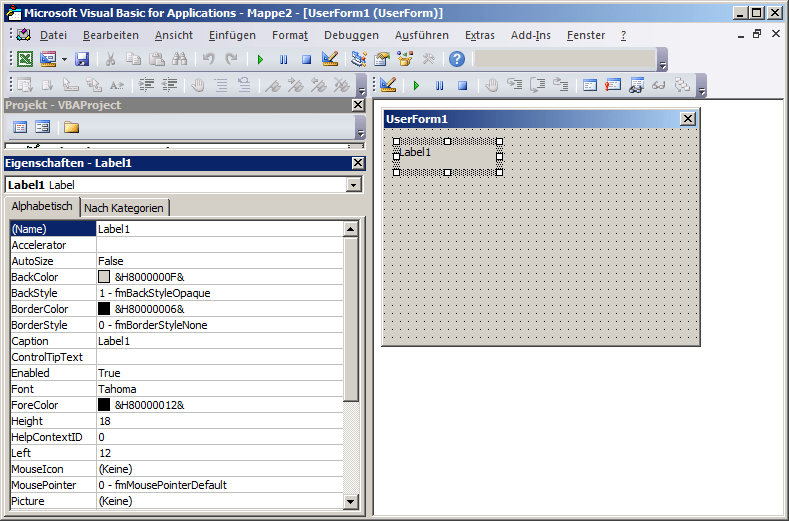Open the Object Browser icon
This screenshot has width=789, height=521.
point(405,59)
